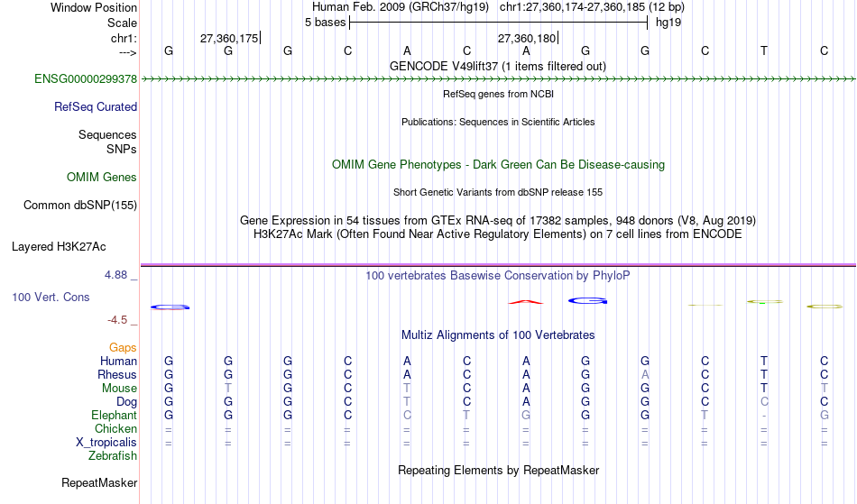This screenshot has width=857, height=504.
Task: Click the Window Position label
Action: point(94,7)
